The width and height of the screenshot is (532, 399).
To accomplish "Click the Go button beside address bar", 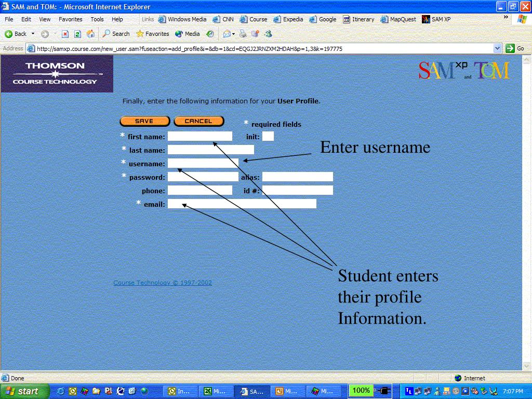I will click(x=515, y=48).
